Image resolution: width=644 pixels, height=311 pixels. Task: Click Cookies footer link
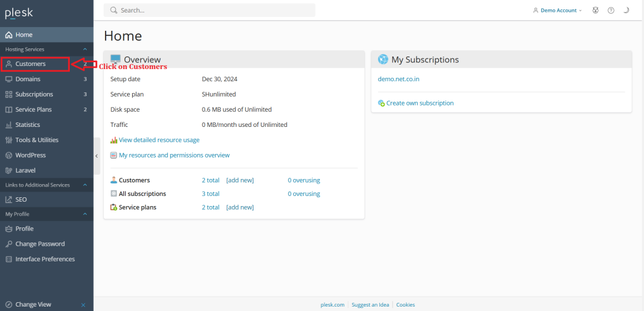[x=406, y=305]
